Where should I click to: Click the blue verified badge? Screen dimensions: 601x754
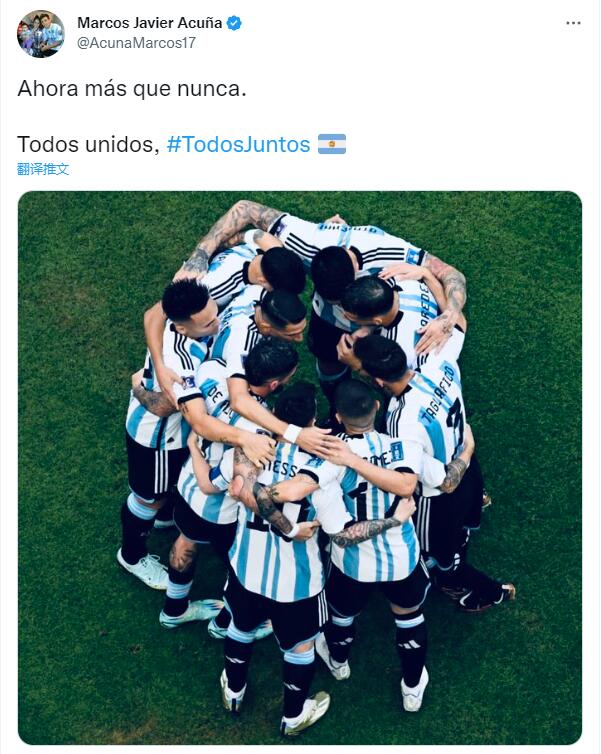click(234, 23)
